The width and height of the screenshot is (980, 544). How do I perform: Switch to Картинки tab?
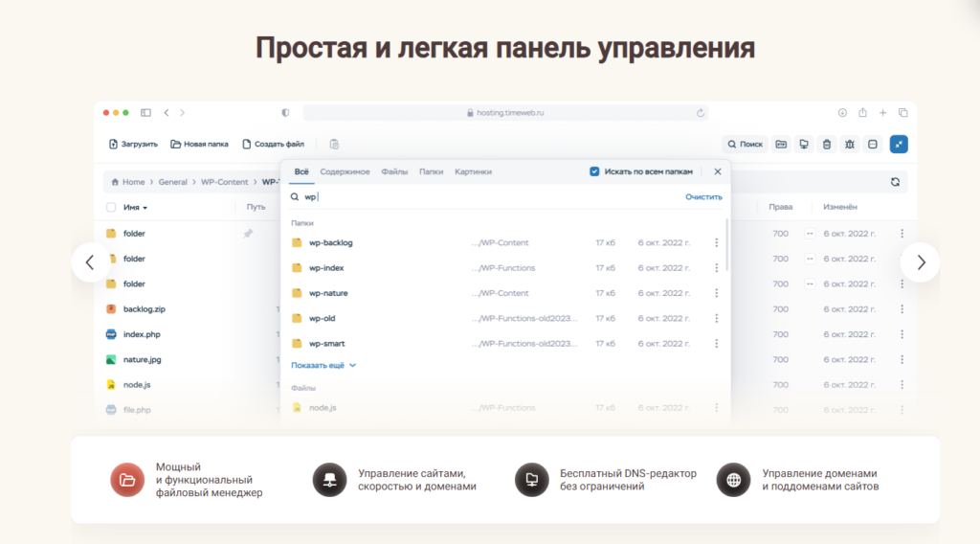click(473, 171)
